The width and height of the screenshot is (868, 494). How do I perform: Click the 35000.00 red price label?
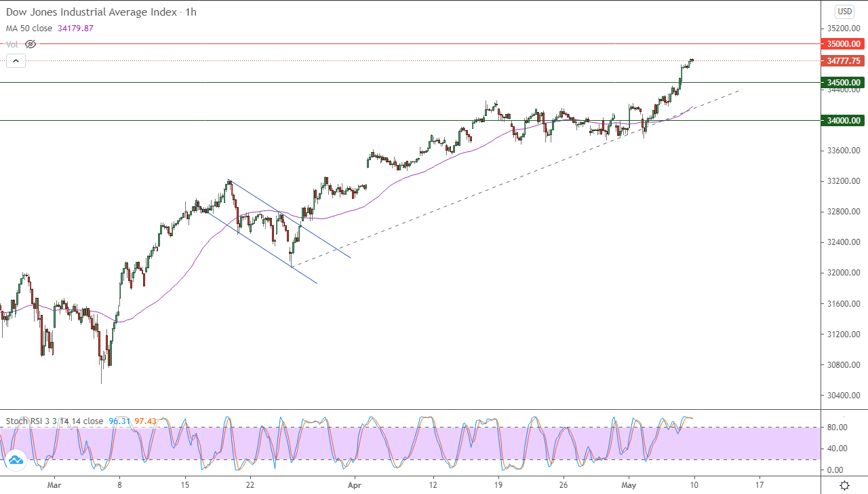(843, 44)
